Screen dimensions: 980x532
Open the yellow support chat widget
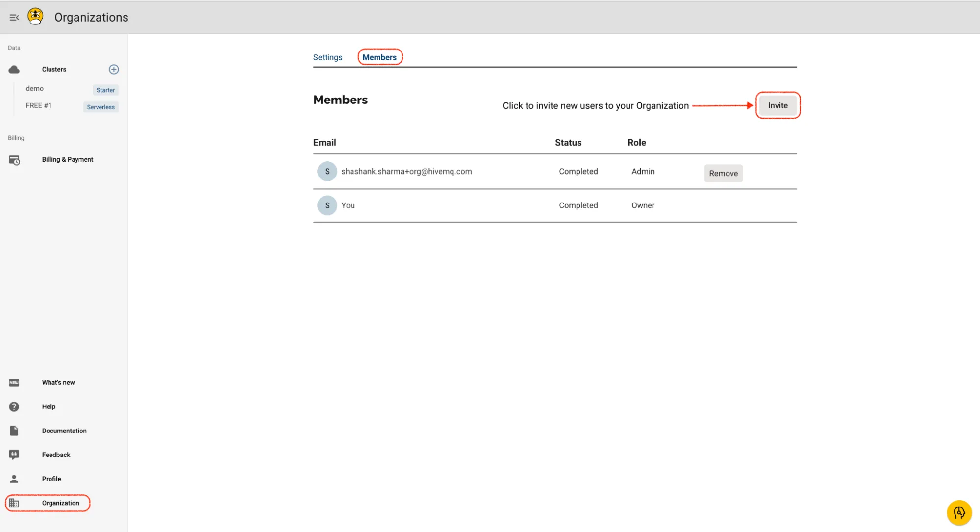click(959, 513)
